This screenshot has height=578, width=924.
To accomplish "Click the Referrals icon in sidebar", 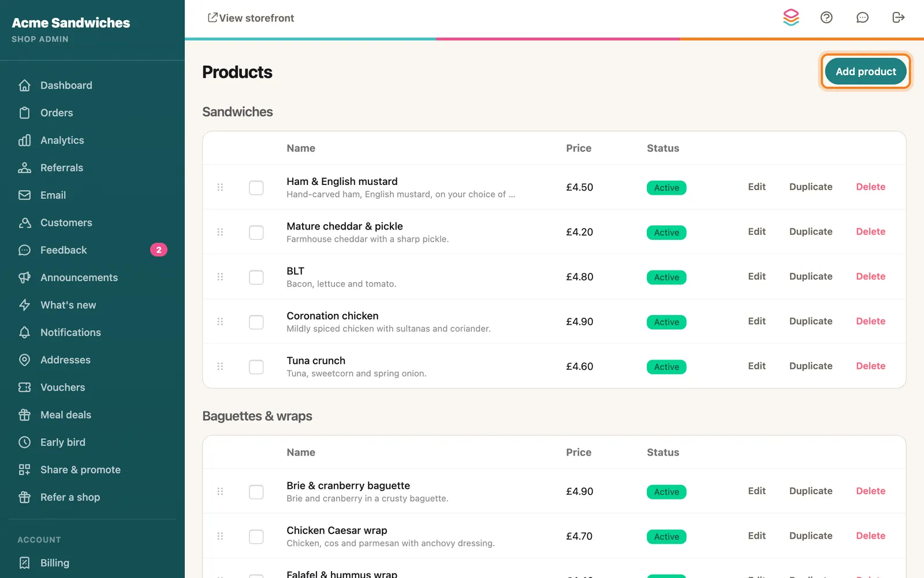I will [24, 168].
